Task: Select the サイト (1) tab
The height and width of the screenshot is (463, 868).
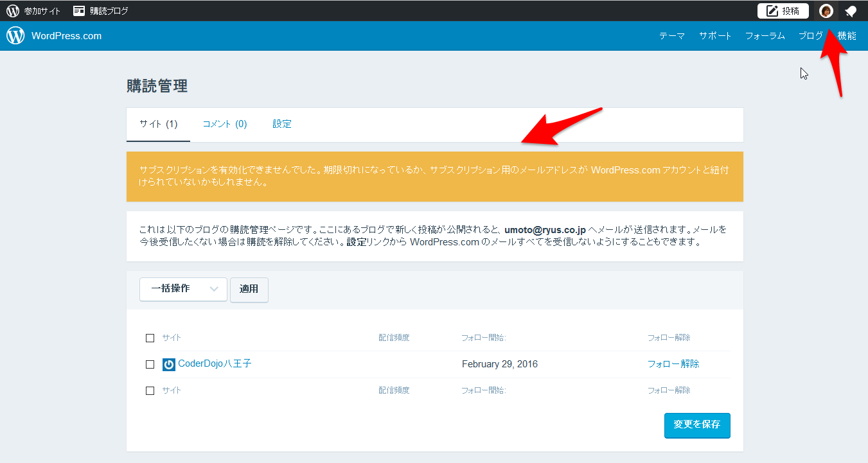Action: click(x=158, y=124)
